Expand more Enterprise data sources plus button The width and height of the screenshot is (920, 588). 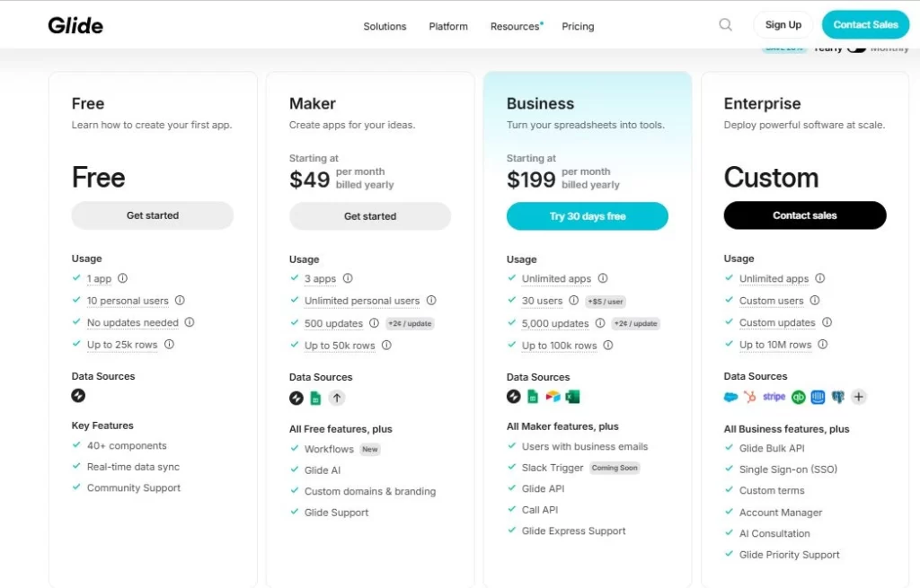point(859,397)
